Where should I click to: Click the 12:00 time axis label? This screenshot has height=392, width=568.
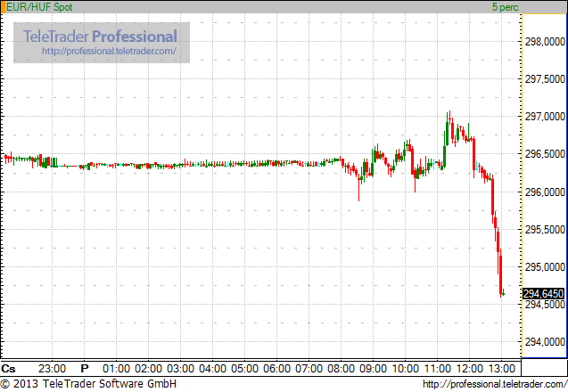coord(469,369)
